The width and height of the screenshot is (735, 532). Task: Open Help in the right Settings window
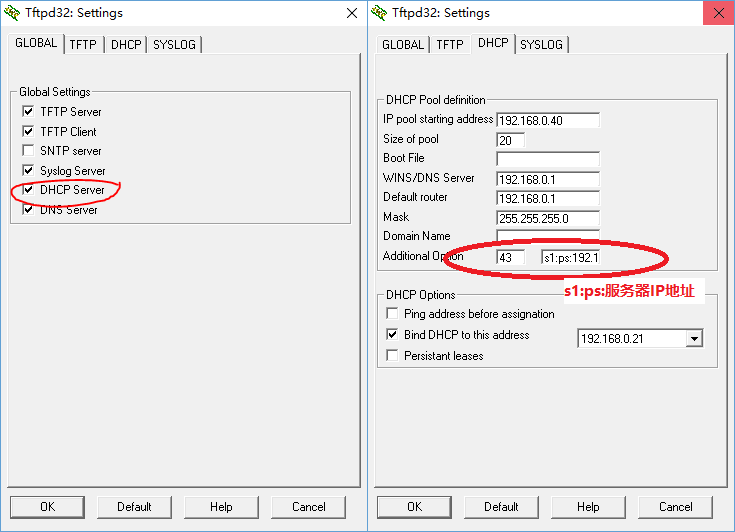588,507
